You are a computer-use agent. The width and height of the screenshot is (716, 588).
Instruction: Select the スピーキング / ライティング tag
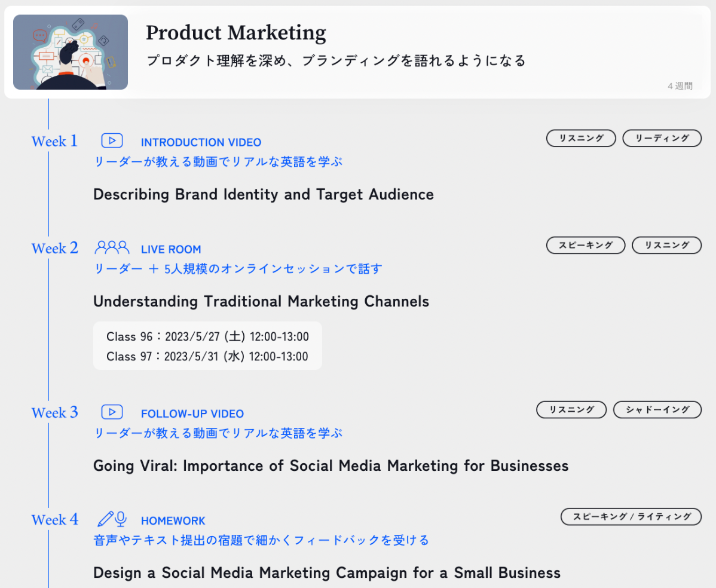[631, 517]
